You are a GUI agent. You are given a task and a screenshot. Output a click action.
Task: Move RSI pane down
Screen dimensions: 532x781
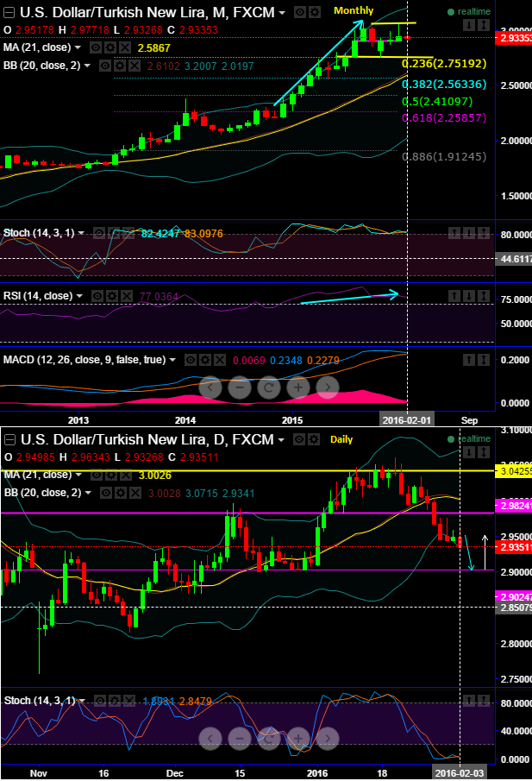tap(469, 296)
